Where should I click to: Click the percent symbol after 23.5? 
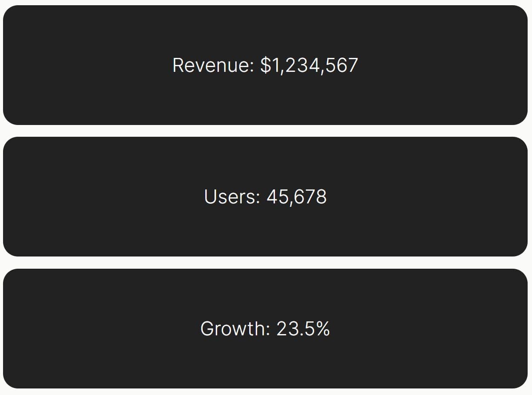(x=323, y=329)
